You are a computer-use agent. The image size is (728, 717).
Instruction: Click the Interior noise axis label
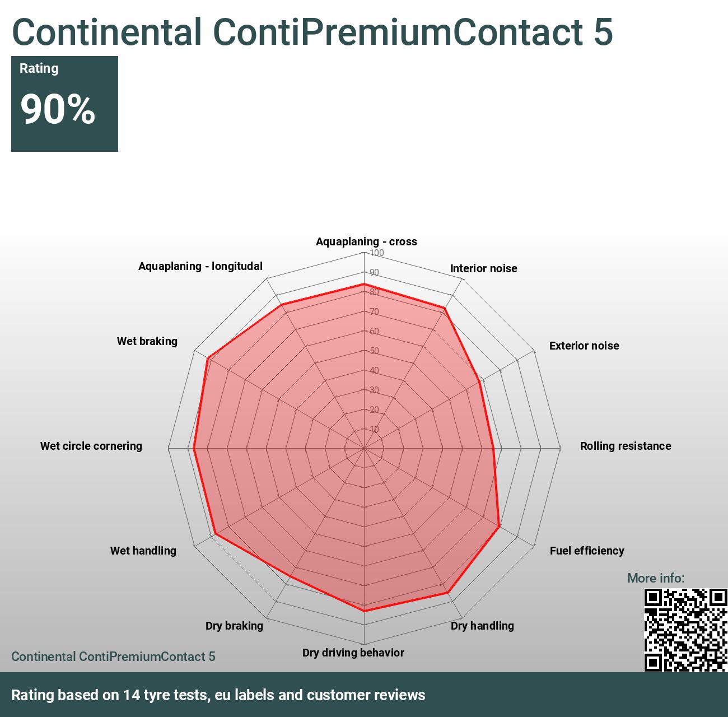click(483, 268)
